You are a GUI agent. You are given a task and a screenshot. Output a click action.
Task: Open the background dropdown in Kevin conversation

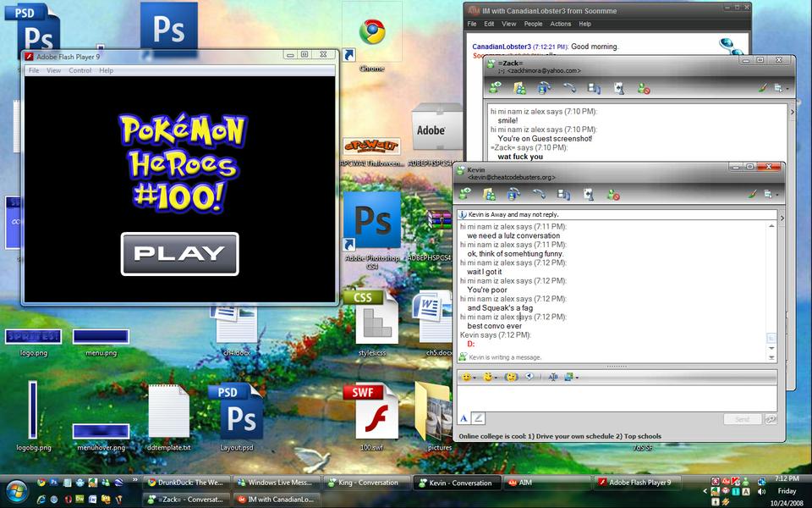(571, 377)
